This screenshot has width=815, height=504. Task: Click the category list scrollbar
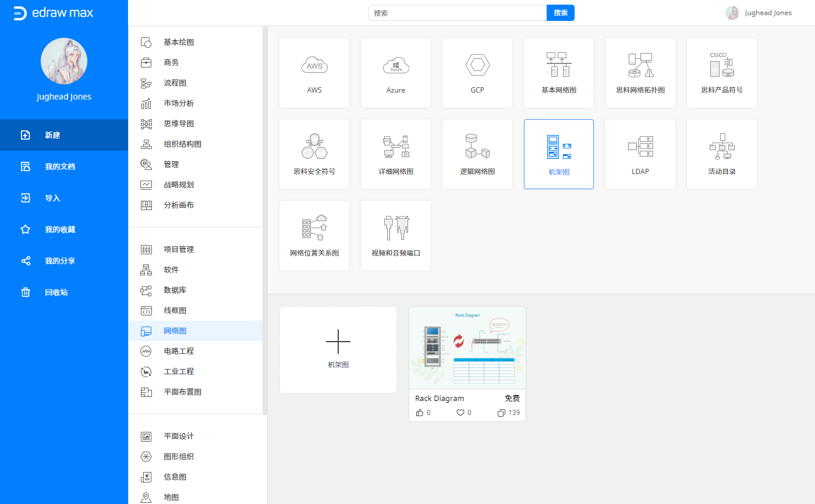[x=265, y=221]
